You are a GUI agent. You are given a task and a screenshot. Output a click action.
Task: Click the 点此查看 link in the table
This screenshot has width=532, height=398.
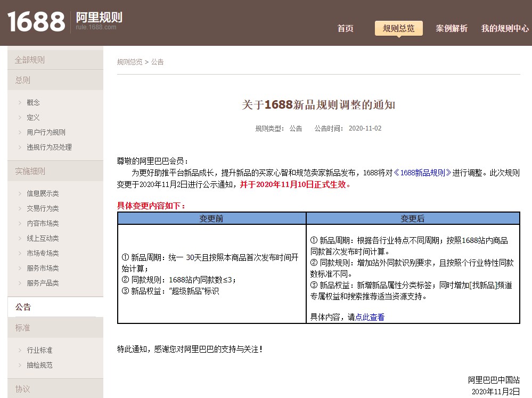370,317
